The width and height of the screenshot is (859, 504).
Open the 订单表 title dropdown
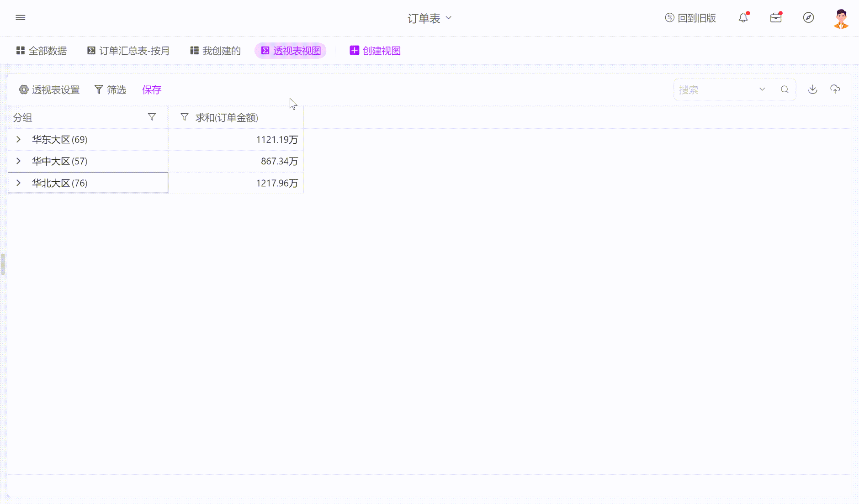point(429,18)
